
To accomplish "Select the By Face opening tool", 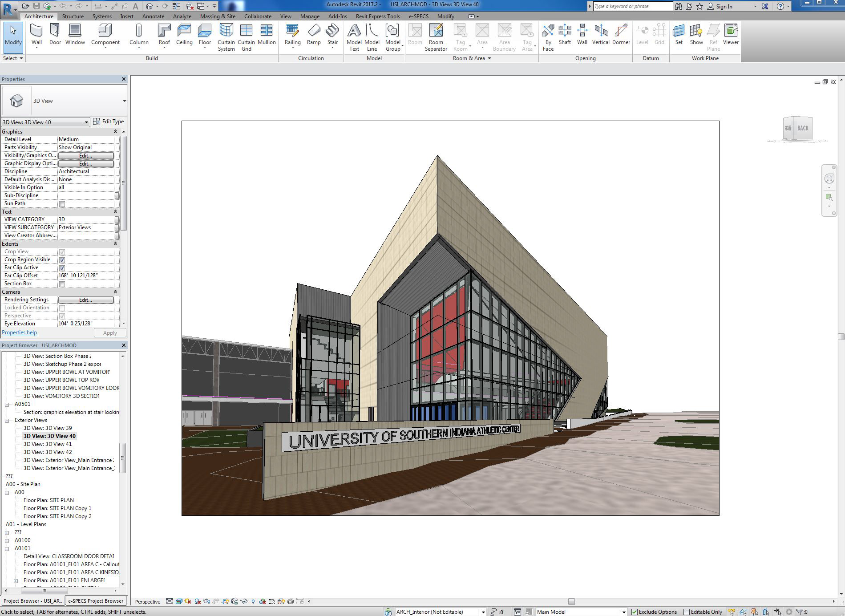I will tap(548, 37).
